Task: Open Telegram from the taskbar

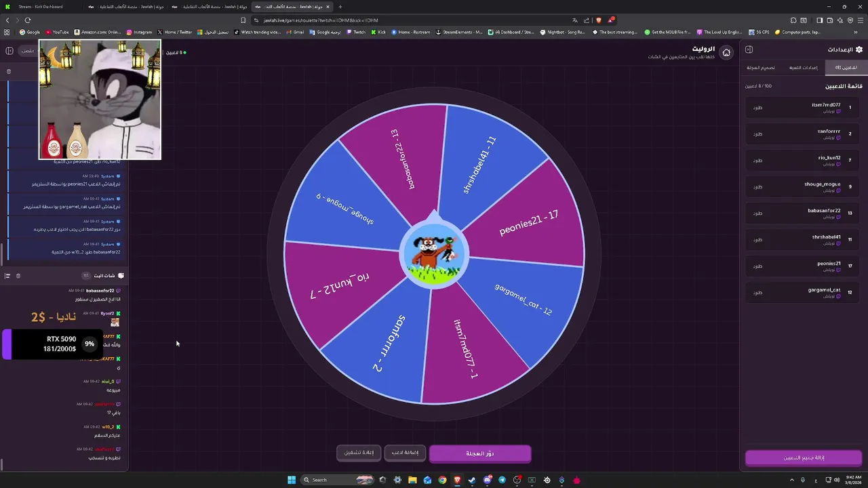Action: (x=502, y=480)
